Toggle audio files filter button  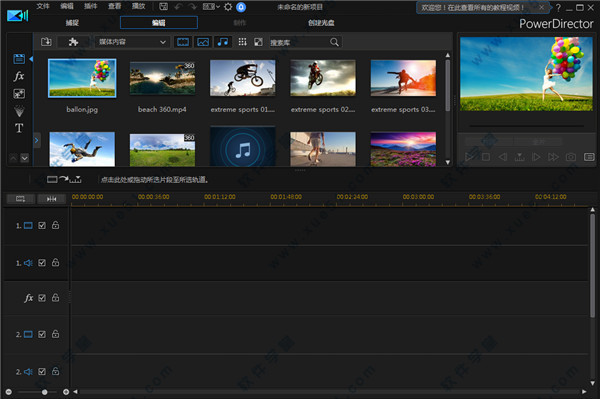point(223,42)
